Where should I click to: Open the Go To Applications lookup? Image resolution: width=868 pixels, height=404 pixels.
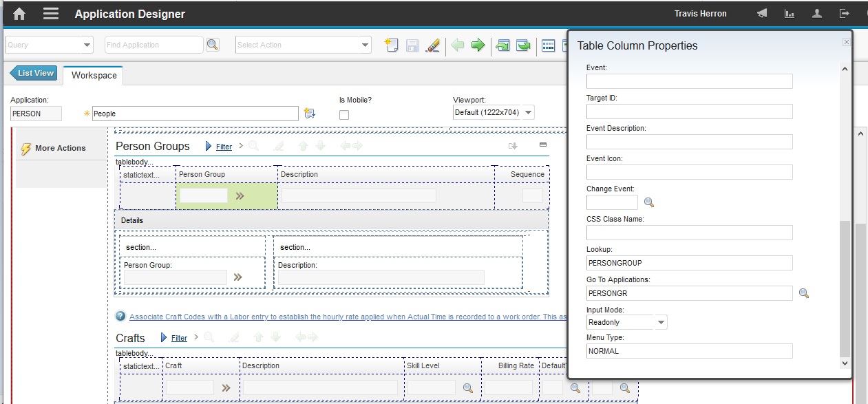point(803,293)
